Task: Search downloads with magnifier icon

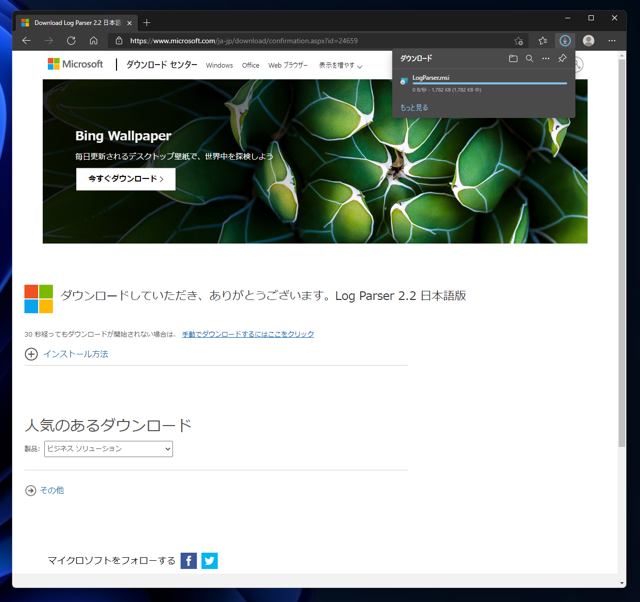Action: 529,58
